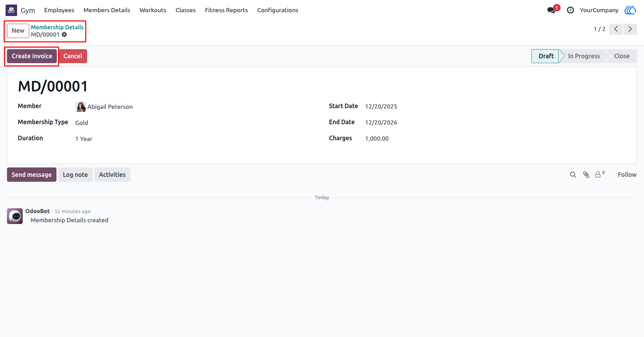Click the 1 Year duration value

click(x=84, y=139)
